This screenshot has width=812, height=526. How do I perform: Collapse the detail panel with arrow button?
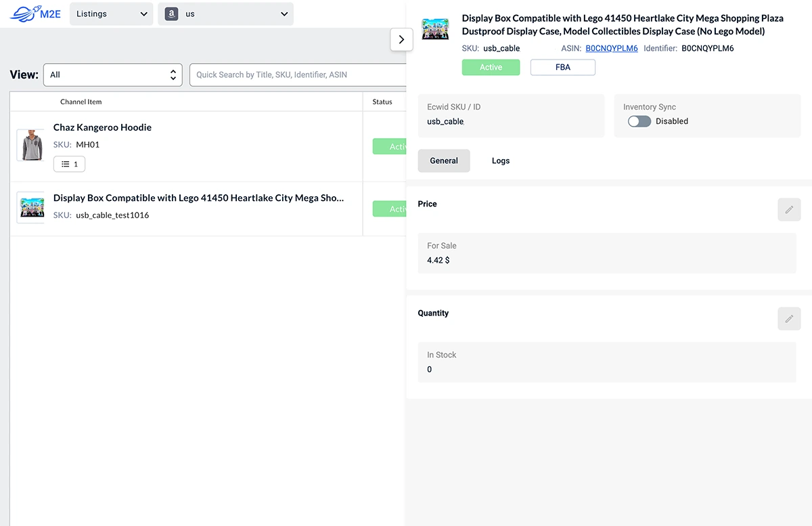401,39
